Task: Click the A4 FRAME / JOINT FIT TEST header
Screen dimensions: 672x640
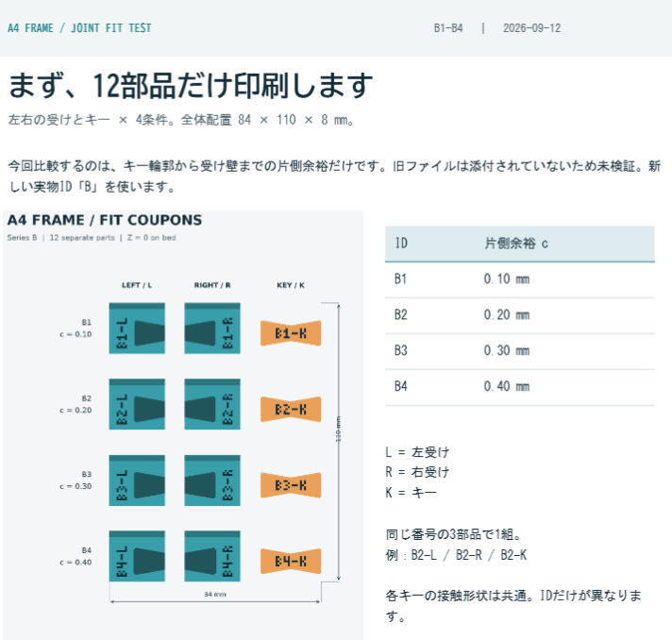Action: [79, 28]
